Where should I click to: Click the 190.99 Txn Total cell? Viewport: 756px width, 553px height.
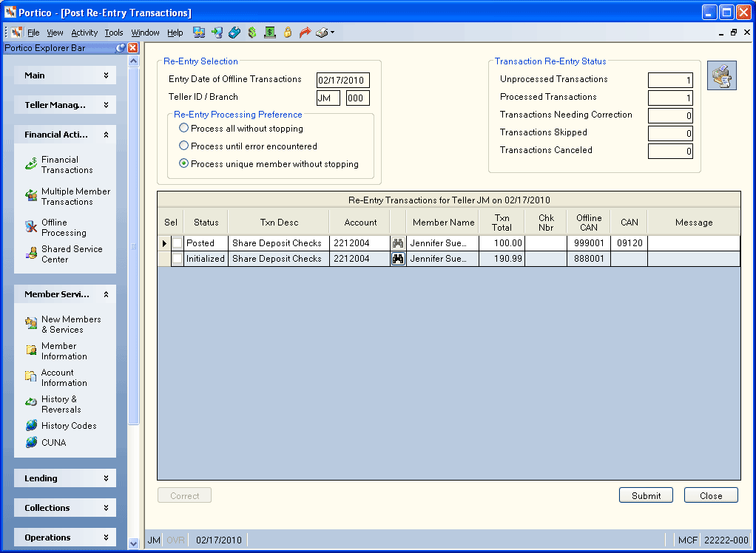point(502,259)
